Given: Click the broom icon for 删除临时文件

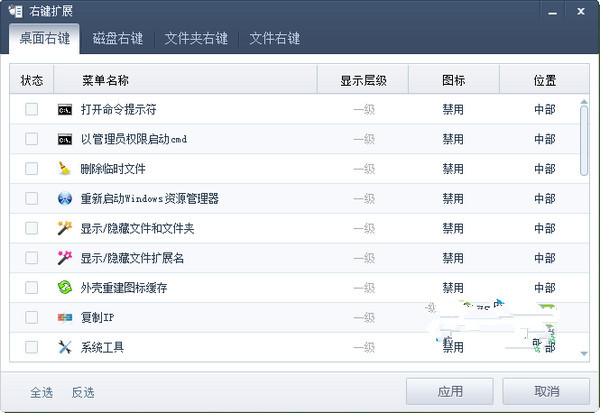Looking at the screenshot, I should pos(65,168).
